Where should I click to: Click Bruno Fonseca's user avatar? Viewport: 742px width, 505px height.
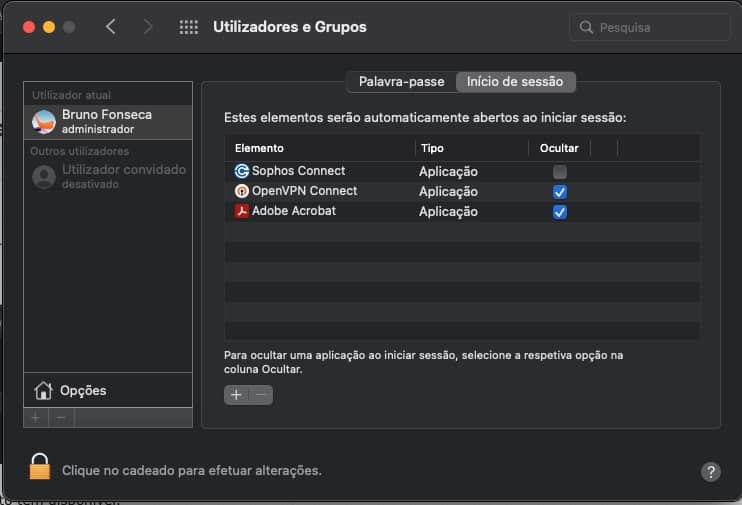(44, 122)
